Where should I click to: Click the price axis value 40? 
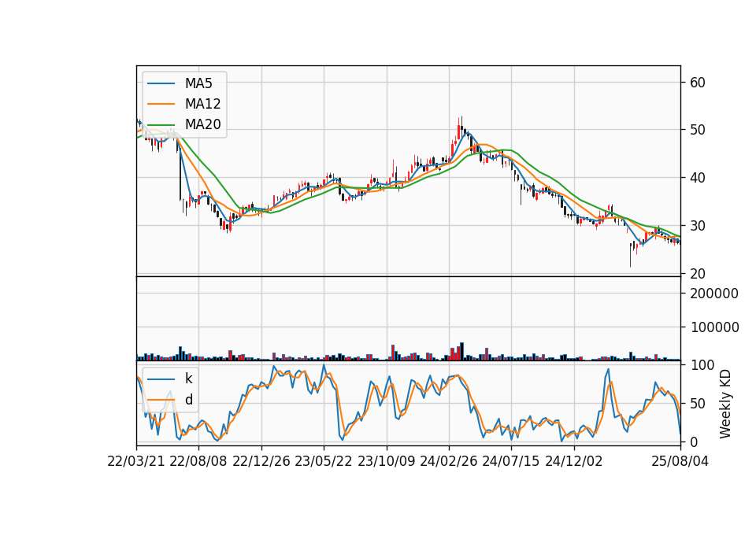tap(698, 178)
